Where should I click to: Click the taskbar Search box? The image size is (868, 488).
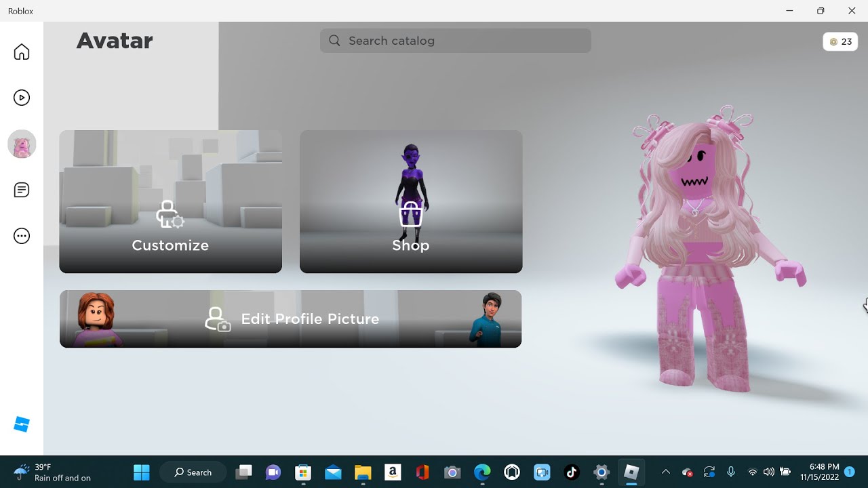click(x=193, y=472)
